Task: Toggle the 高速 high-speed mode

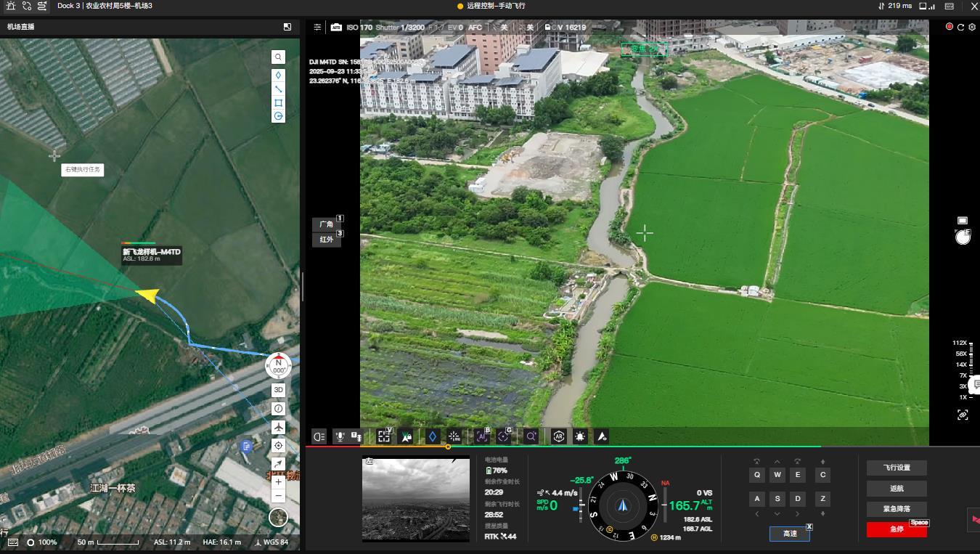Action: (x=789, y=534)
